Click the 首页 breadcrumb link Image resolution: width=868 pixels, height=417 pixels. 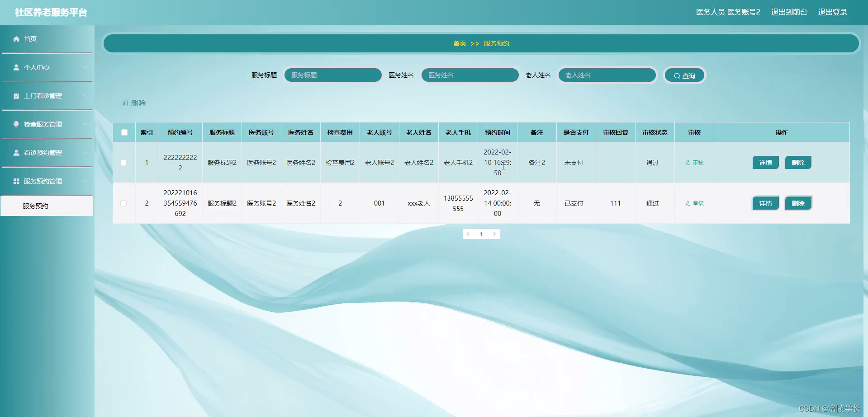(460, 43)
